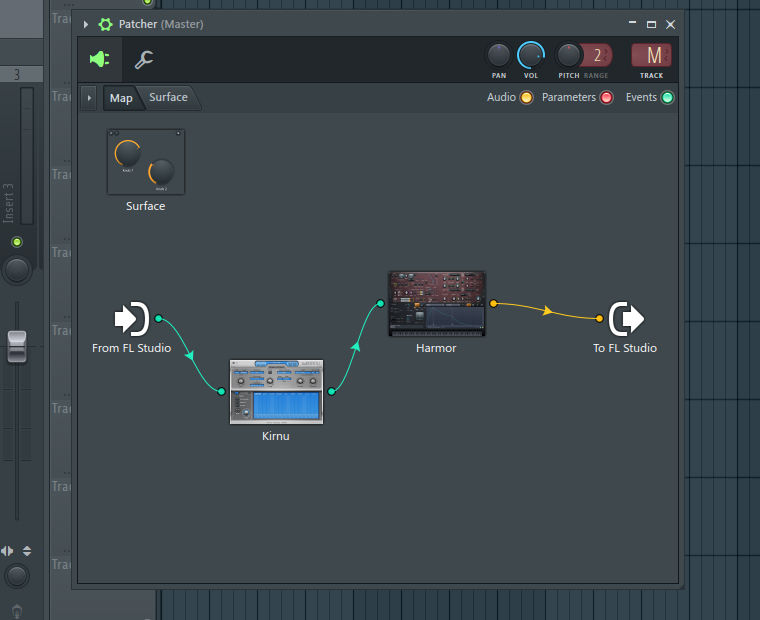760x620 pixels.
Task: Open the wrench settings icon
Action: point(144,60)
